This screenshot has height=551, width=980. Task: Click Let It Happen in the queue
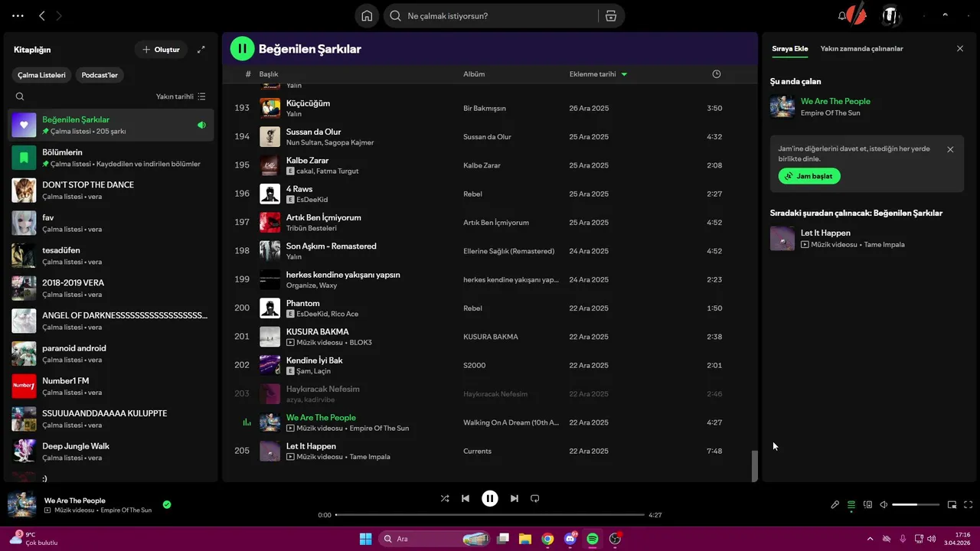pyautogui.click(x=825, y=233)
